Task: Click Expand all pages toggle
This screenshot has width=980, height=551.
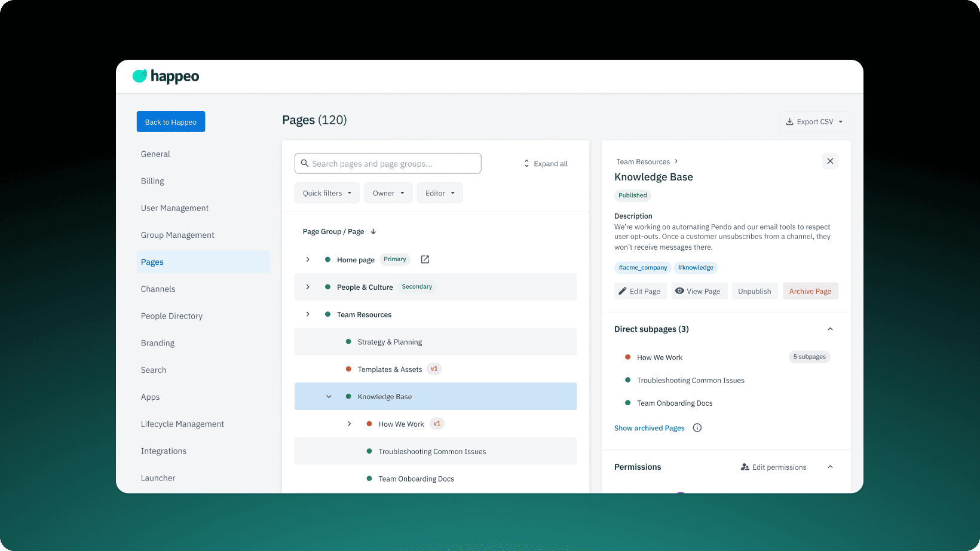Action: (x=546, y=164)
